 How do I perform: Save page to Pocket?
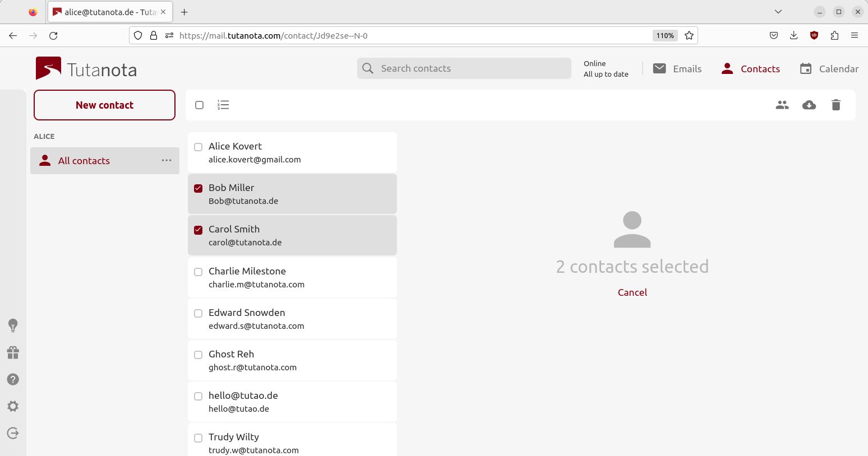pyautogui.click(x=774, y=35)
